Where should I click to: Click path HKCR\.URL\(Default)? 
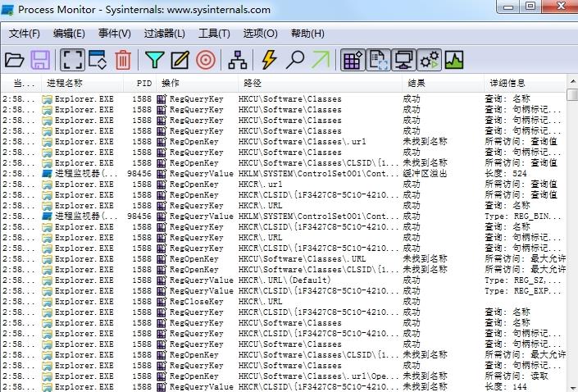[x=284, y=280]
